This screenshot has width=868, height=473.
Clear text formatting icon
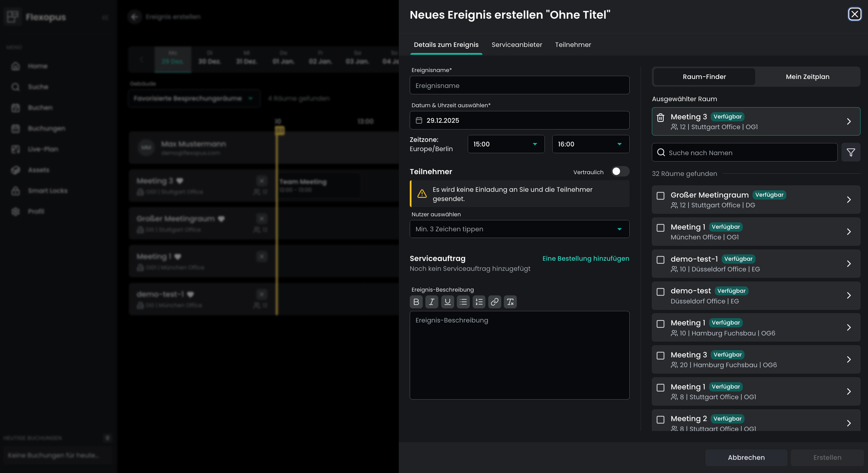[x=510, y=302]
